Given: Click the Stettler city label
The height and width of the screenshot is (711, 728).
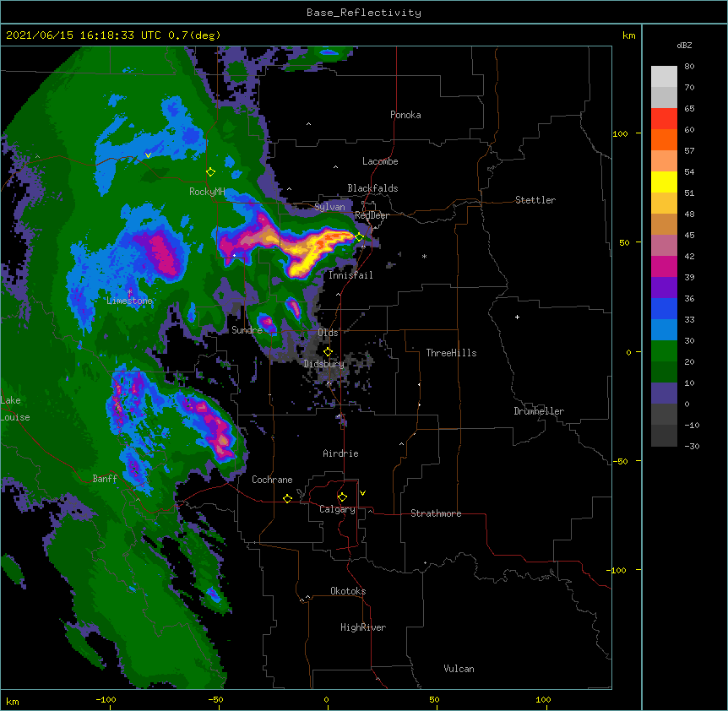Looking at the screenshot, I should pyautogui.click(x=535, y=200).
